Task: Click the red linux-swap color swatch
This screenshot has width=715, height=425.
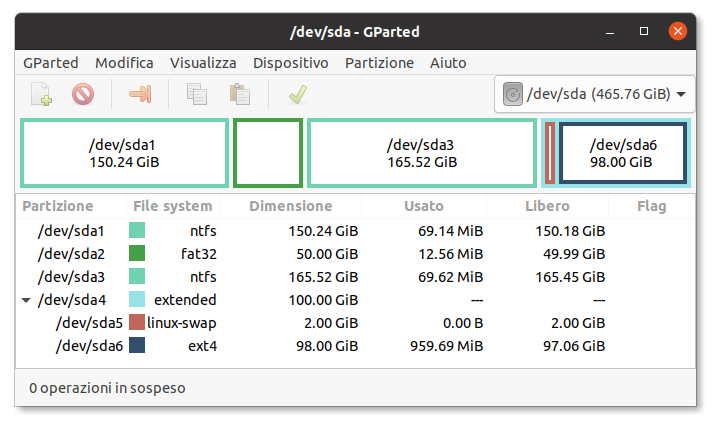Action: point(137,323)
